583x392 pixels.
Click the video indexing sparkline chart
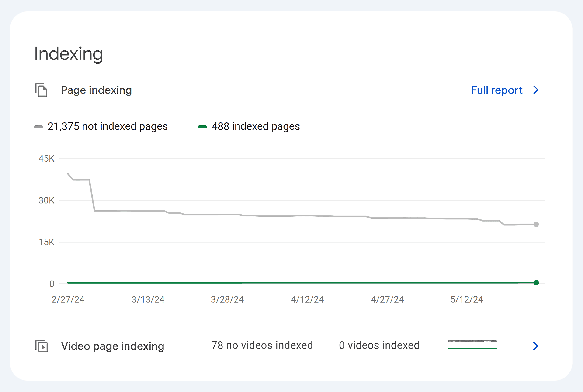pyautogui.click(x=473, y=345)
